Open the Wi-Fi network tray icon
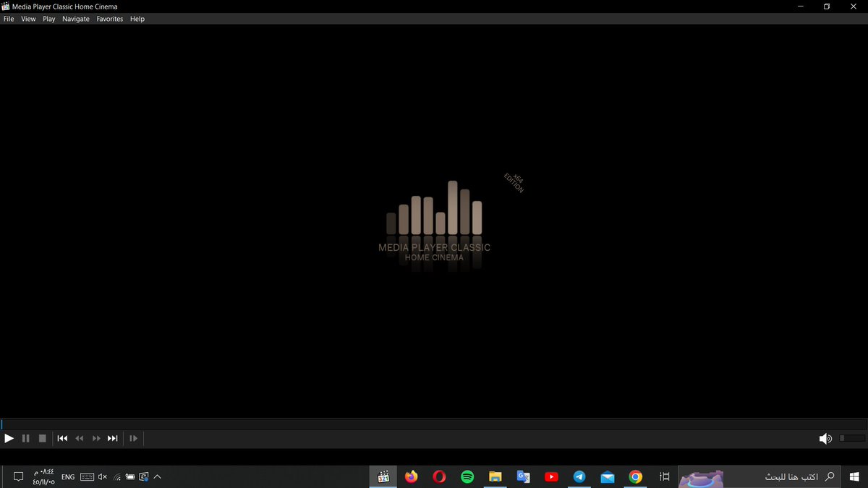The height and width of the screenshot is (488, 868). click(117, 477)
